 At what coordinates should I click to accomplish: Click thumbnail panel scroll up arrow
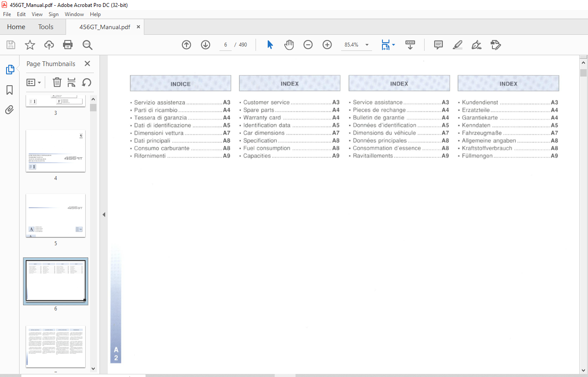(93, 99)
